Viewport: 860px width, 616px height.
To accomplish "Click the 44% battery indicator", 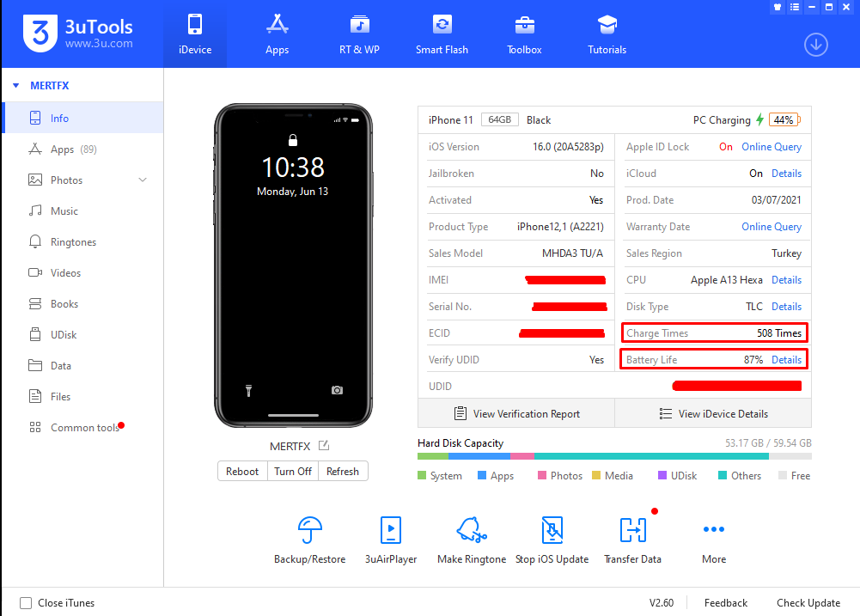I will [785, 120].
